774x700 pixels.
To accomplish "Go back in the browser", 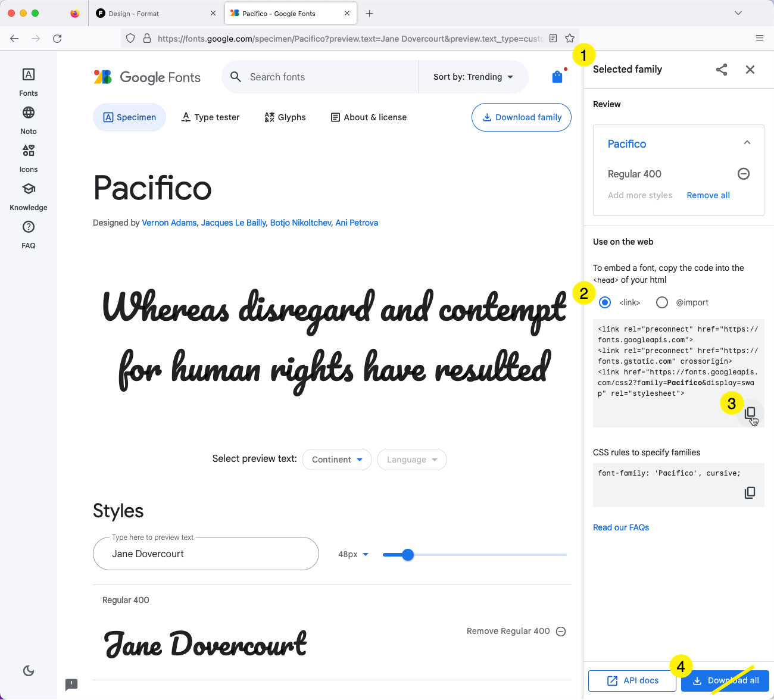I will [14, 38].
